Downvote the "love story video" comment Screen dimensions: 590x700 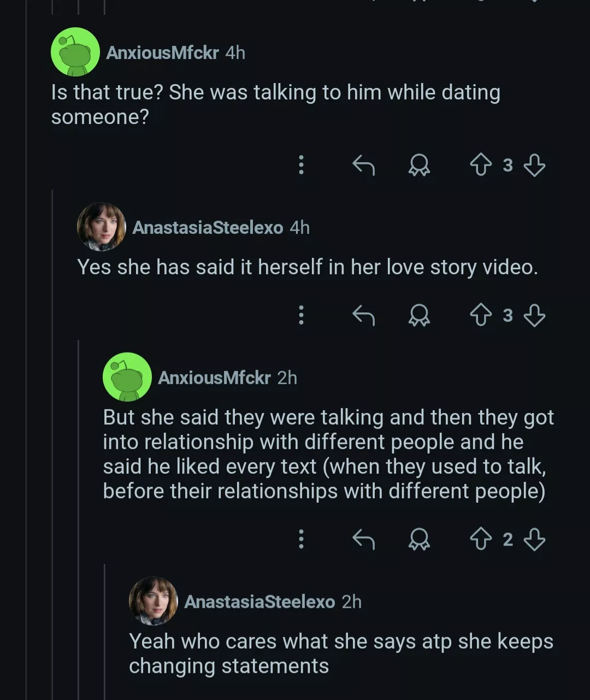(x=534, y=315)
